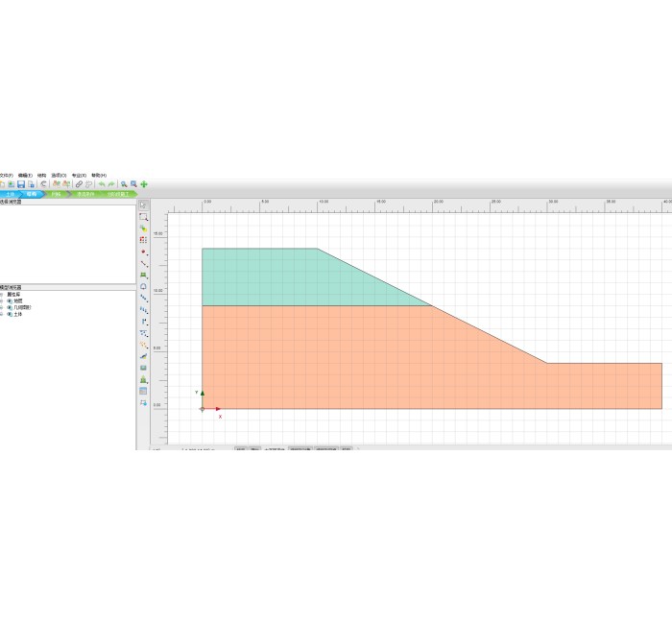The height and width of the screenshot is (624, 672).
Task: Select the blue tunnel designer tool
Action: pyautogui.click(x=143, y=287)
